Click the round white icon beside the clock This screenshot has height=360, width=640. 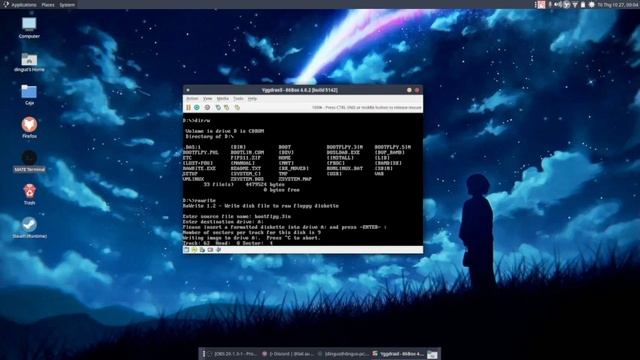coord(591,5)
